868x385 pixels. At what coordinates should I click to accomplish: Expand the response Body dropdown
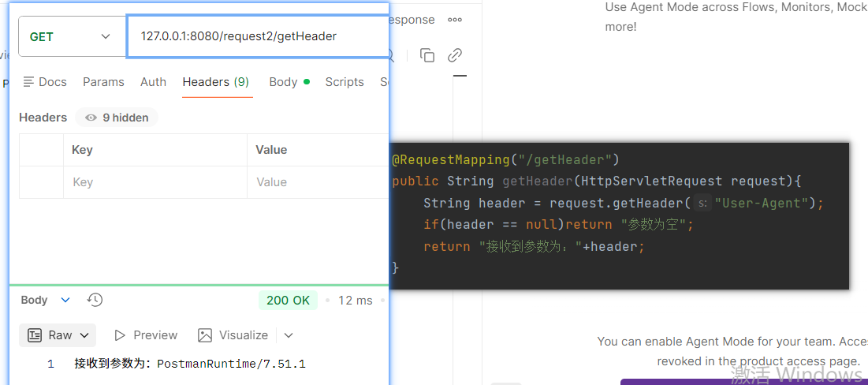pos(46,301)
